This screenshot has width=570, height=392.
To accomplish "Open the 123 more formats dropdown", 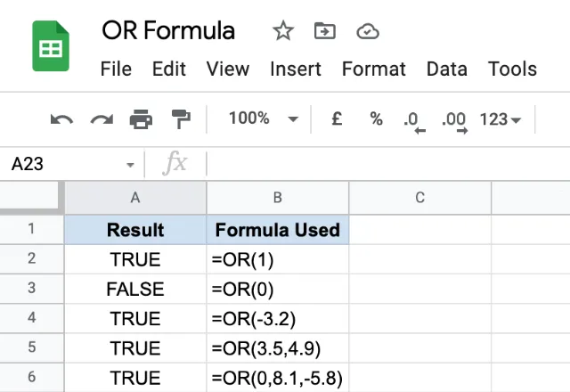I will [x=501, y=119].
